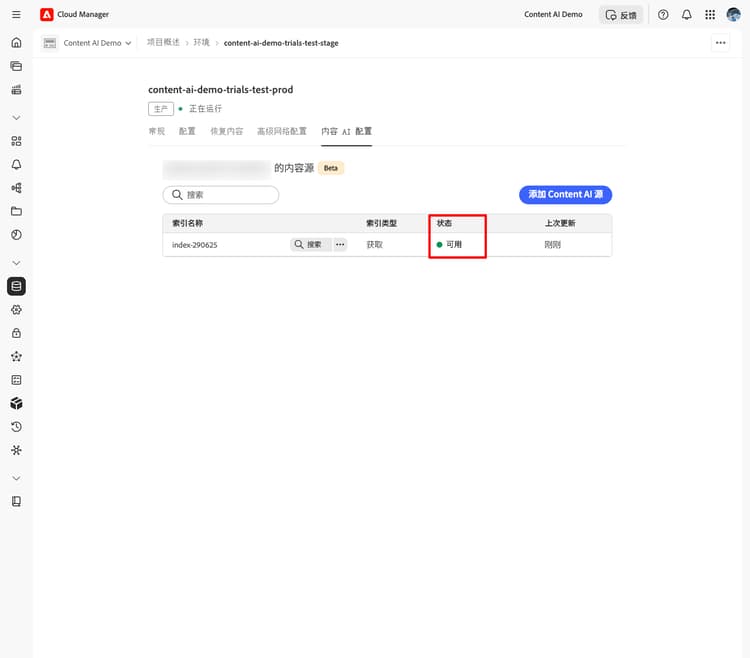Open the flower-shaped gear sidebar icon
Image resolution: width=750 pixels, height=658 pixels.
click(16, 310)
